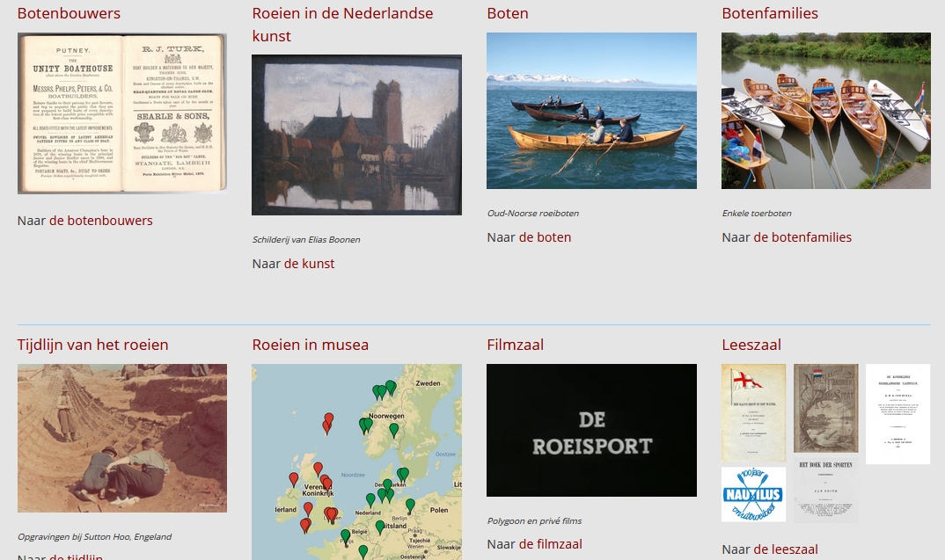The height and width of the screenshot is (560, 945).
Task: Open the Elias Boonen painting thumbnail
Action: (x=356, y=135)
